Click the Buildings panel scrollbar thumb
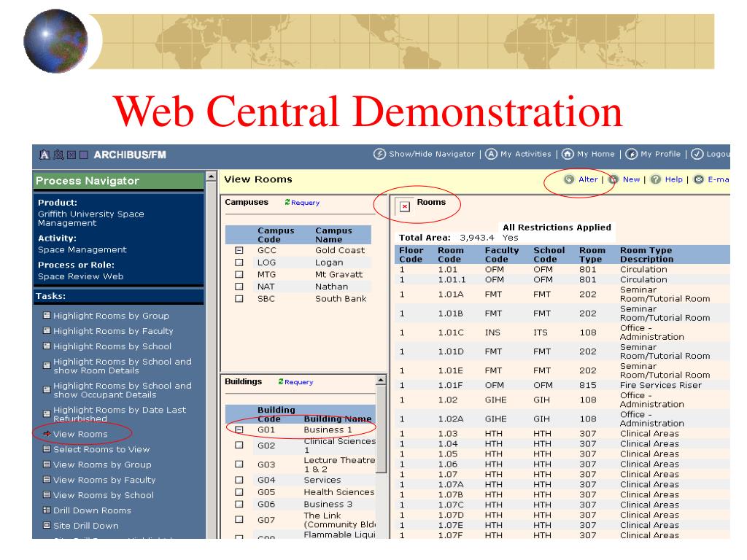 tap(381, 429)
